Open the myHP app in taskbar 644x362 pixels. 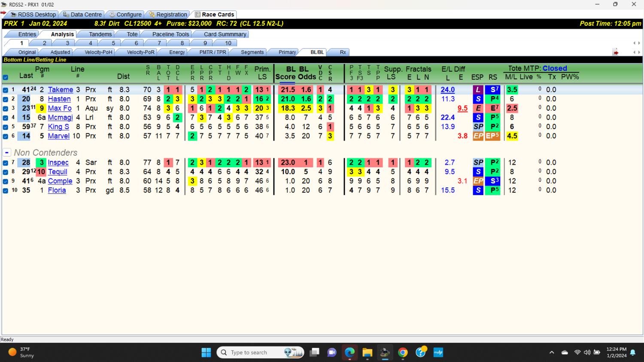(438, 352)
